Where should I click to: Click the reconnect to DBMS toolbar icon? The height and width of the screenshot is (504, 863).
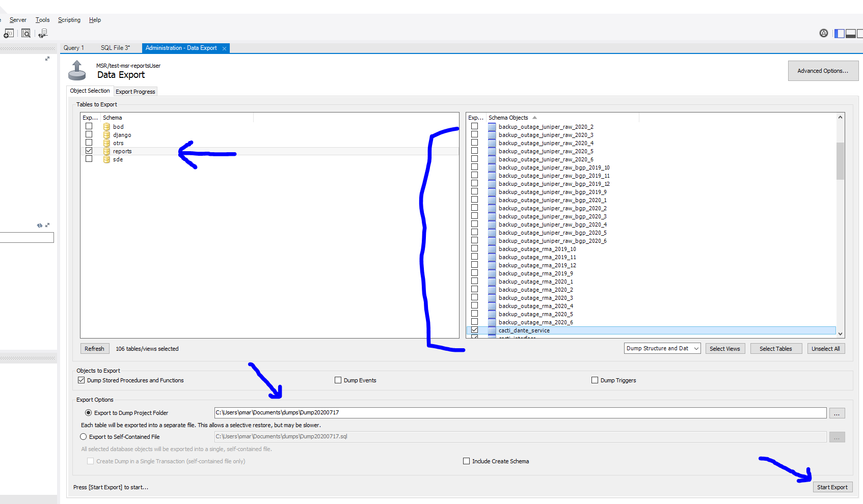tap(43, 34)
